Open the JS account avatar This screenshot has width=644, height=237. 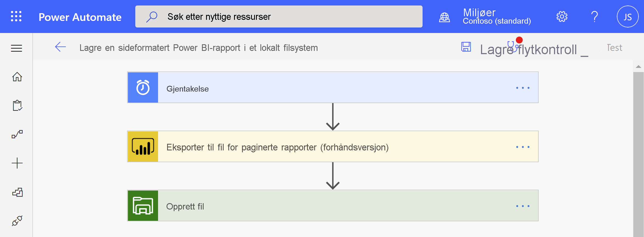tap(628, 17)
